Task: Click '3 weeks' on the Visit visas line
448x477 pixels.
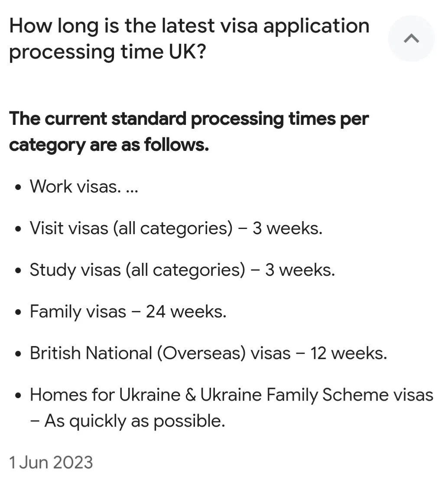Action: pos(287,228)
